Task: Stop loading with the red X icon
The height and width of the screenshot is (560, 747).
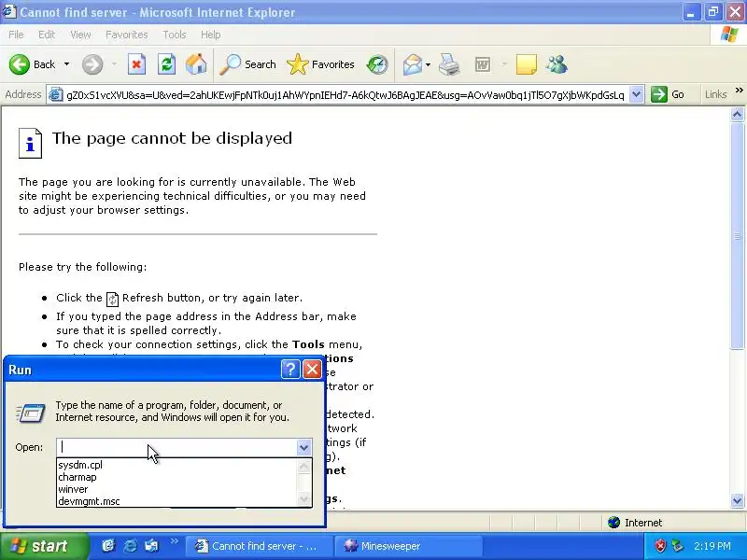Action: click(136, 64)
